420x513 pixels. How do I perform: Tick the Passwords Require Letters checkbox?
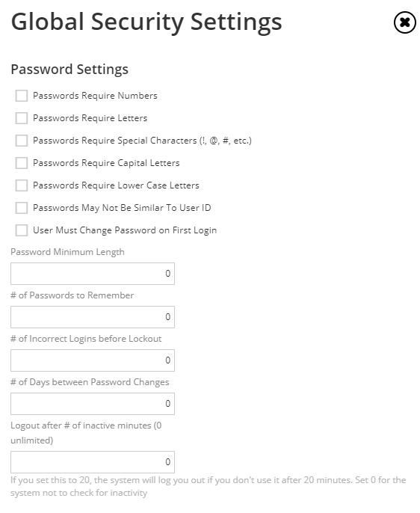(22, 118)
